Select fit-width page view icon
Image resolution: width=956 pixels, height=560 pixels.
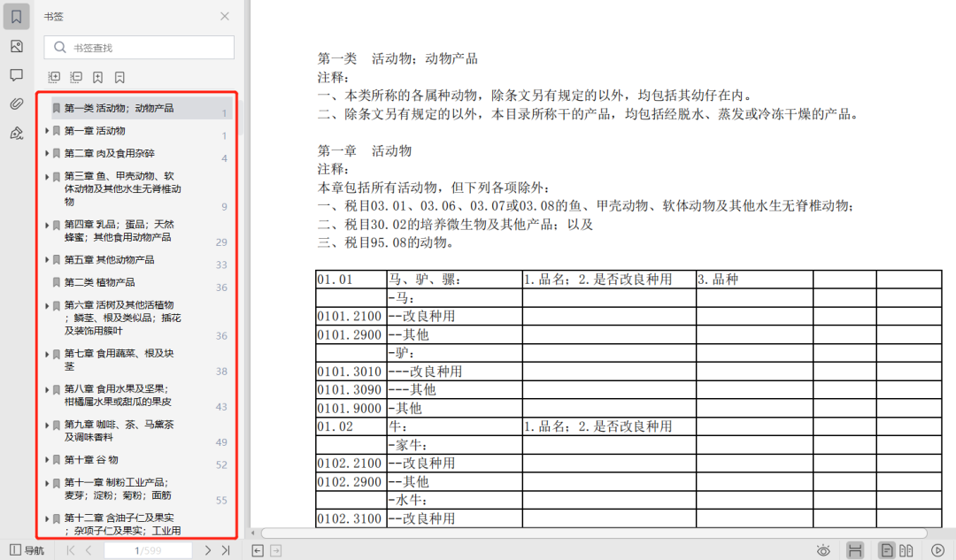(x=855, y=550)
